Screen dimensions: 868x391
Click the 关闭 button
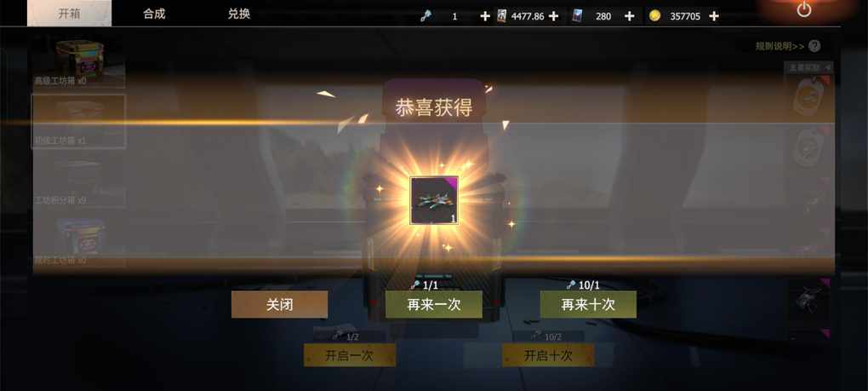click(x=280, y=305)
